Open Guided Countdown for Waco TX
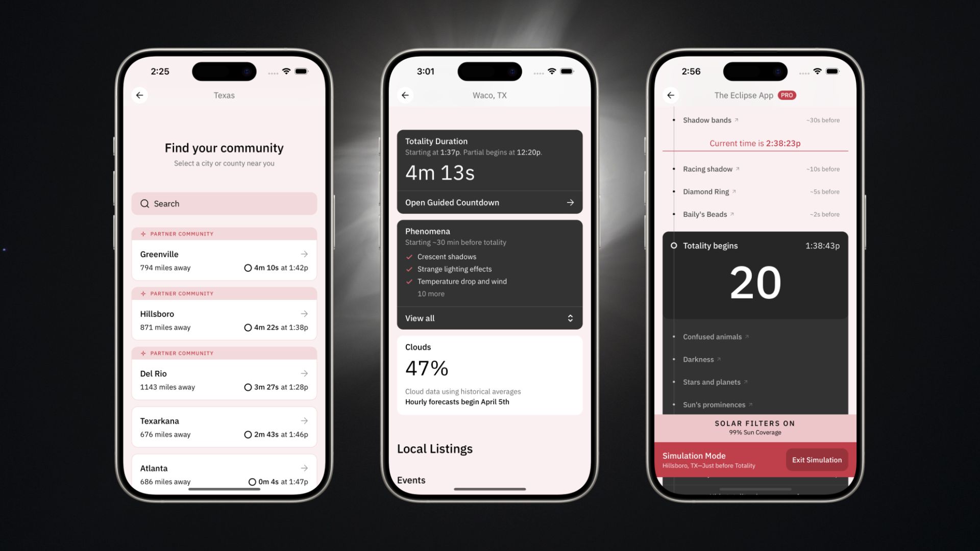The height and width of the screenshot is (551, 980). 489,202
